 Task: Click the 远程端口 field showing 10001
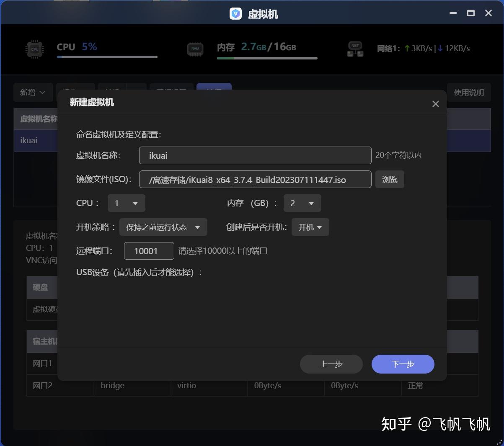(x=149, y=250)
